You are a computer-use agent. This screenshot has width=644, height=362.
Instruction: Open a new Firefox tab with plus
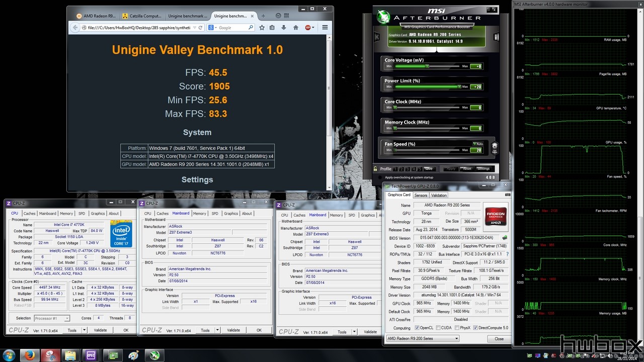tap(263, 16)
